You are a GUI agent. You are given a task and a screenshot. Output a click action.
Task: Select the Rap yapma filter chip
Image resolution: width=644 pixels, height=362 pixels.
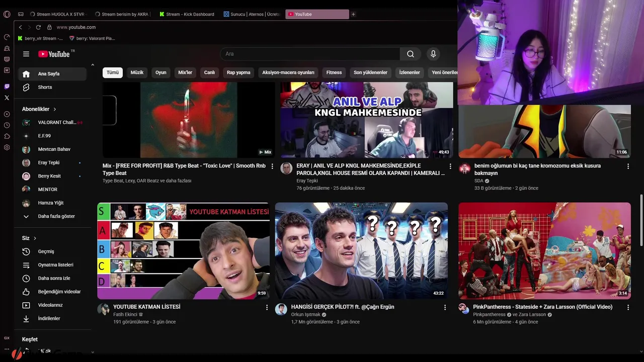(238, 72)
